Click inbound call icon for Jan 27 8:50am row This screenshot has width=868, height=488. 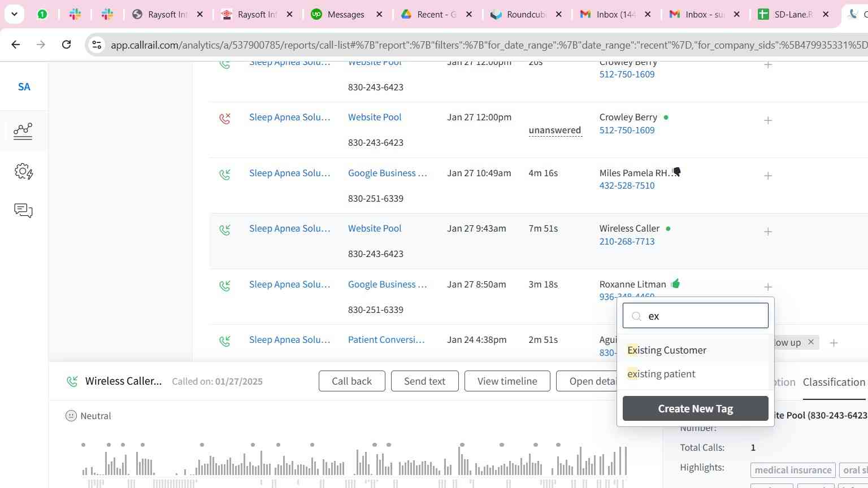pyautogui.click(x=225, y=286)
